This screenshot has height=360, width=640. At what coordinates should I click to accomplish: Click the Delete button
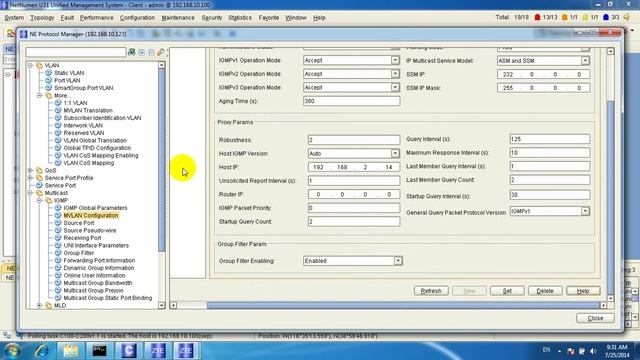coord(545,291)
